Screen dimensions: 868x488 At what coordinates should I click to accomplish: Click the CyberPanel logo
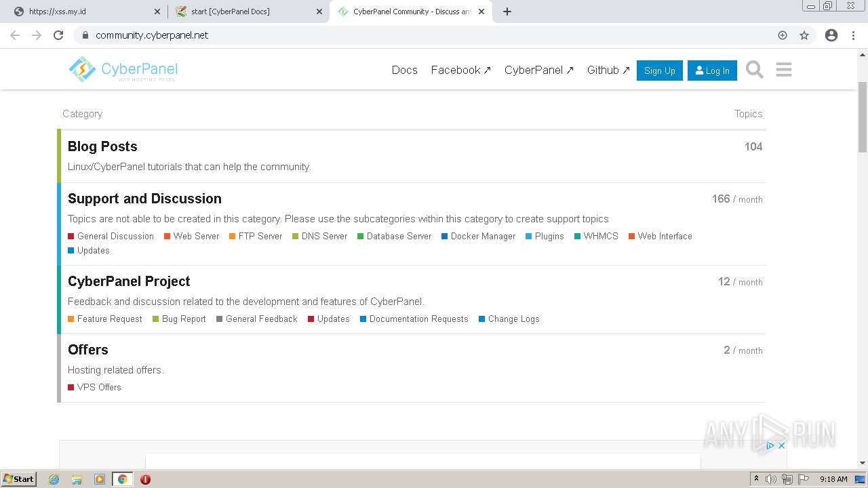click(x=123, y=69)
